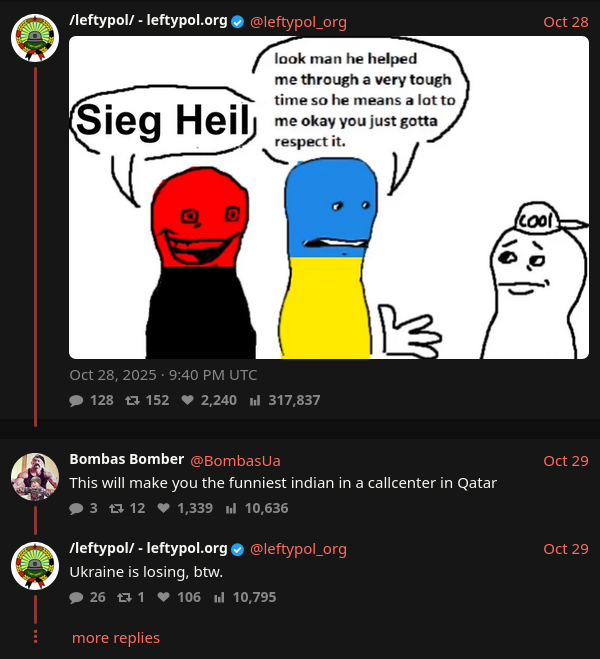600x659 pixels.
Task: Click the views icon showing 10,636
Action: point(231,509)
